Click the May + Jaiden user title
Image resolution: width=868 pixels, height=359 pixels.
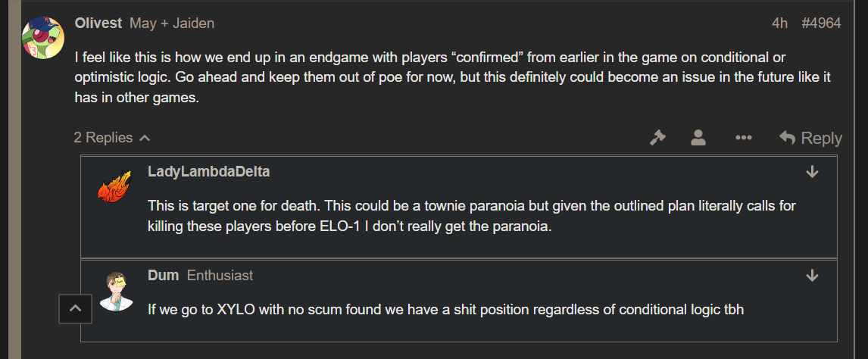click(172, 23)
